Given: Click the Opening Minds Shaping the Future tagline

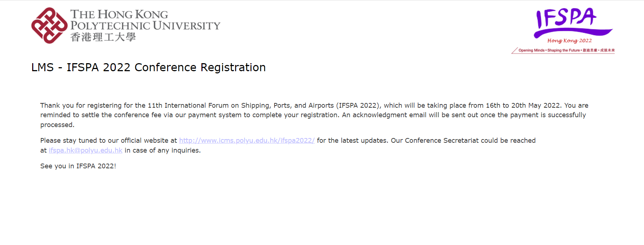Looking at the screenshot, I should pyautogui.click(x=567, y=50).
